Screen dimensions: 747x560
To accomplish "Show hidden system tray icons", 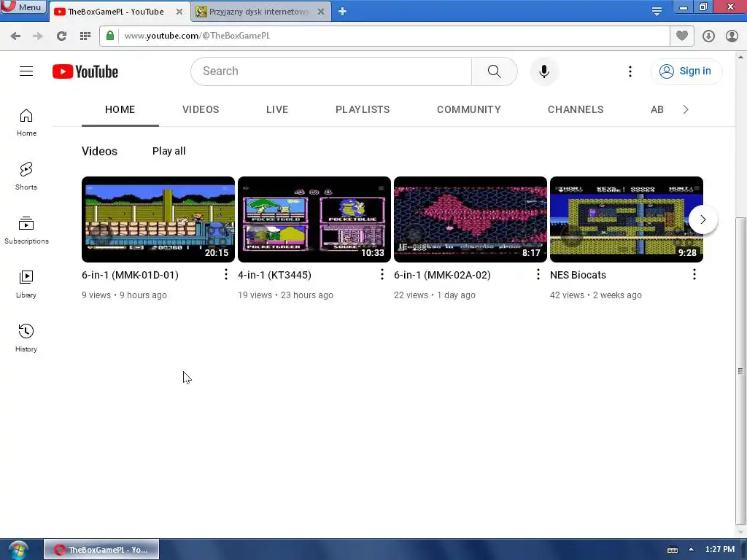I will (691, 550).
